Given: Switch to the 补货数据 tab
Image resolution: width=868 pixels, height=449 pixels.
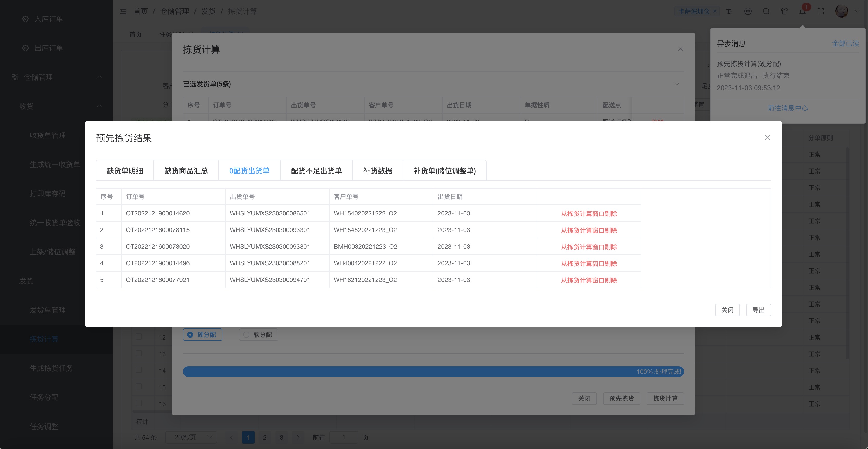Looking at the screenshot, I should coord(377,170).
